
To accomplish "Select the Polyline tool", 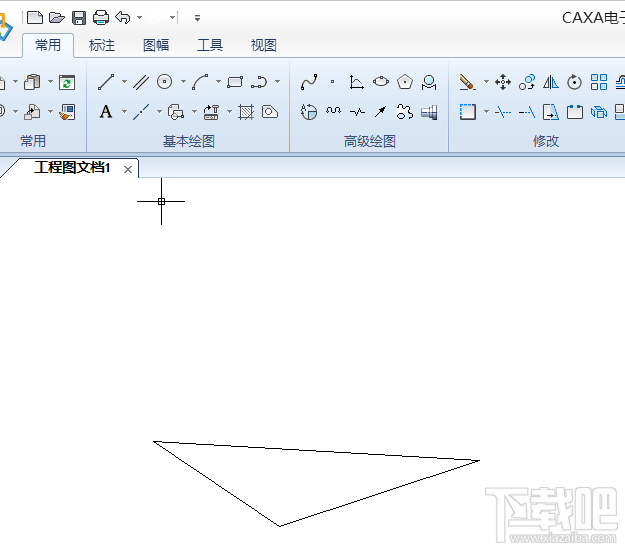I will click(x=259, y=82).
